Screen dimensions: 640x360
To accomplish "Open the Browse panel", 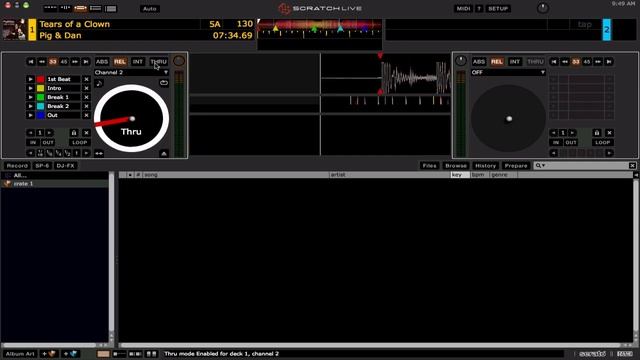I will tap(456, 166).
